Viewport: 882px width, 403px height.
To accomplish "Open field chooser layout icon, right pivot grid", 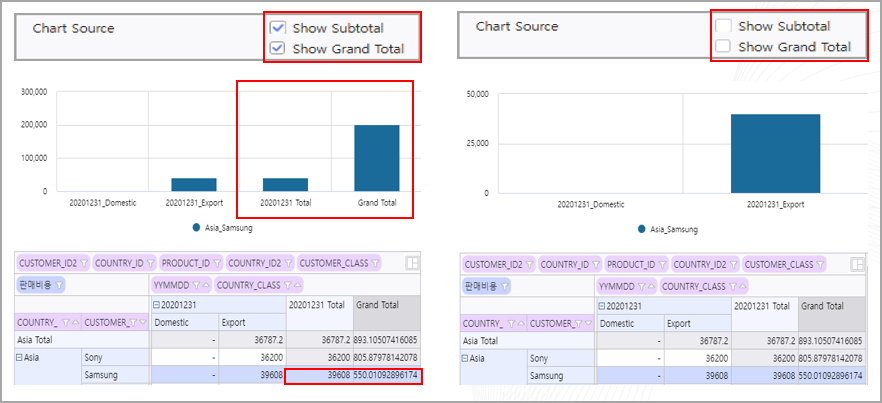I will (857, 264).
